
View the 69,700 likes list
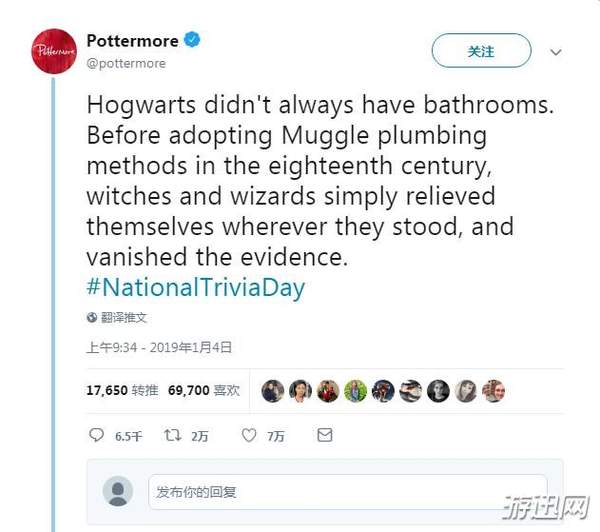point(204,390)
